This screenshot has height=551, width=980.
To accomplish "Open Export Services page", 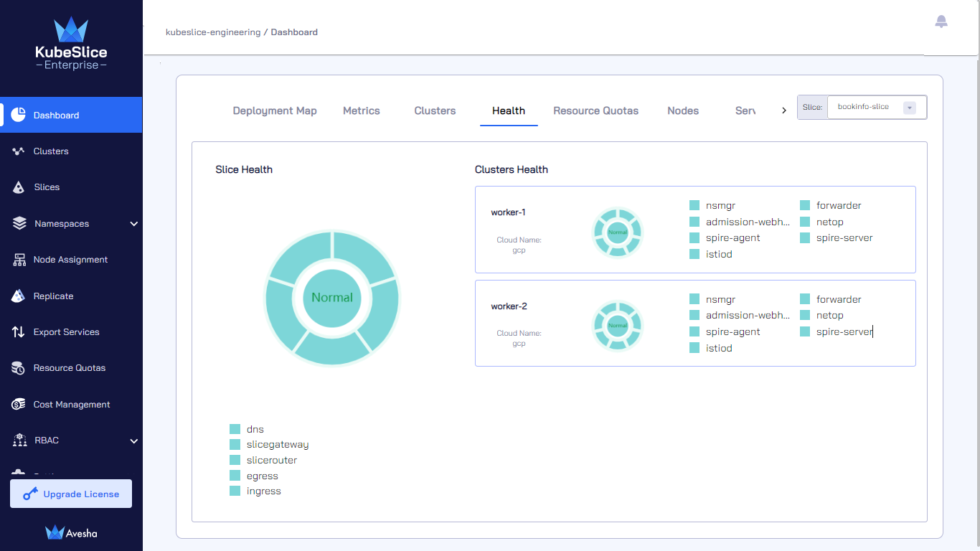I will (x=71, y=332).
